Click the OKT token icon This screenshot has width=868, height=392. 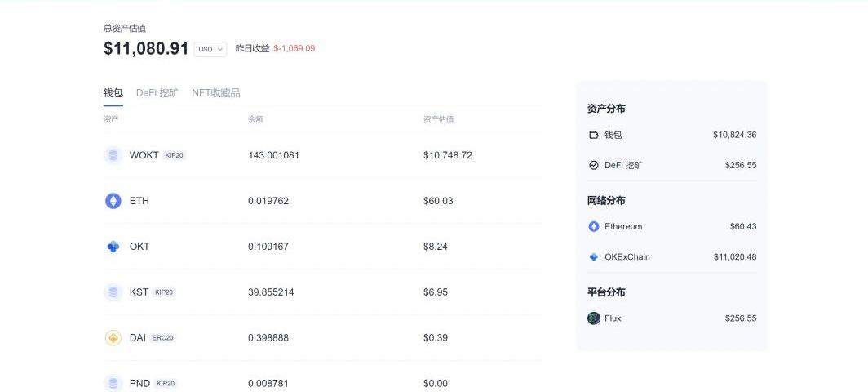[x=113, y=247]
